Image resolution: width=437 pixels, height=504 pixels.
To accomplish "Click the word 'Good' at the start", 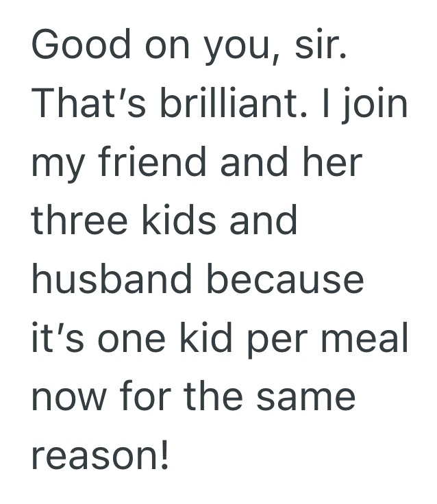I will tap(81, 45).
